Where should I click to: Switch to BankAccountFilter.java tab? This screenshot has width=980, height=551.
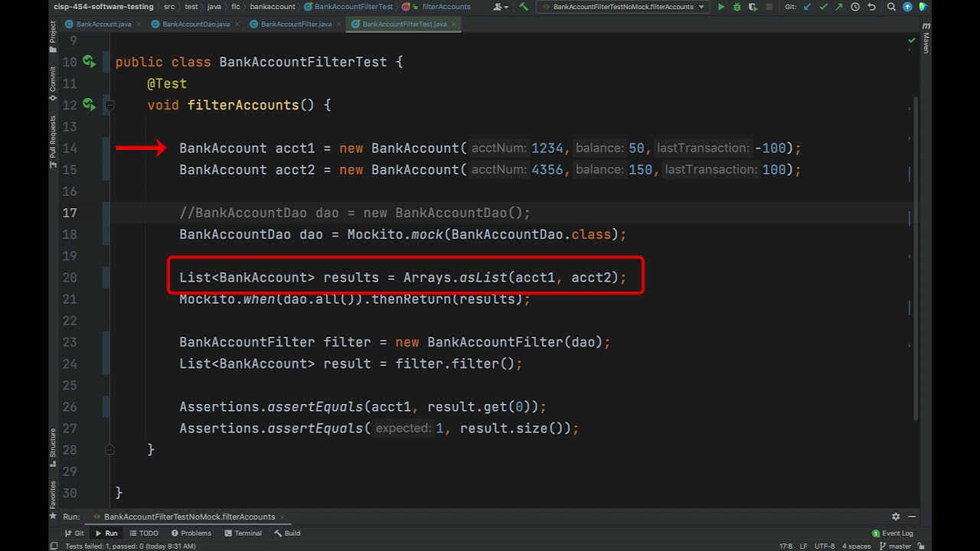pyautogui.click(x=296, y=24)
